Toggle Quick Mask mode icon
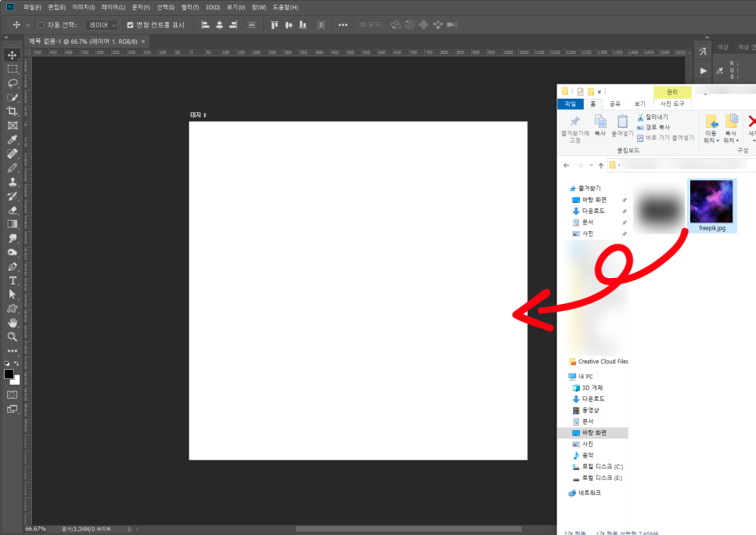Screen dimensions: 756x535 13,395
